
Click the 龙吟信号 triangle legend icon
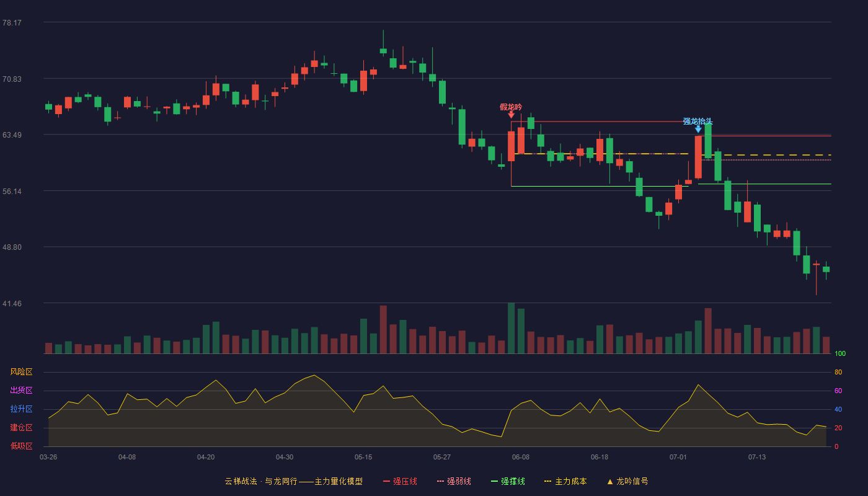click(x=609, y=482)
